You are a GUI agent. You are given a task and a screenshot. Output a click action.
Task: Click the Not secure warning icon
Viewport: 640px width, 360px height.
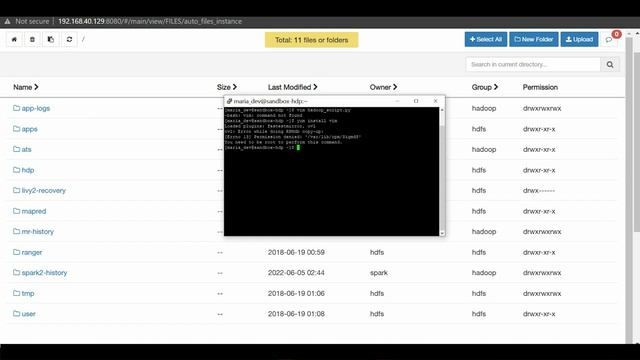7,21
